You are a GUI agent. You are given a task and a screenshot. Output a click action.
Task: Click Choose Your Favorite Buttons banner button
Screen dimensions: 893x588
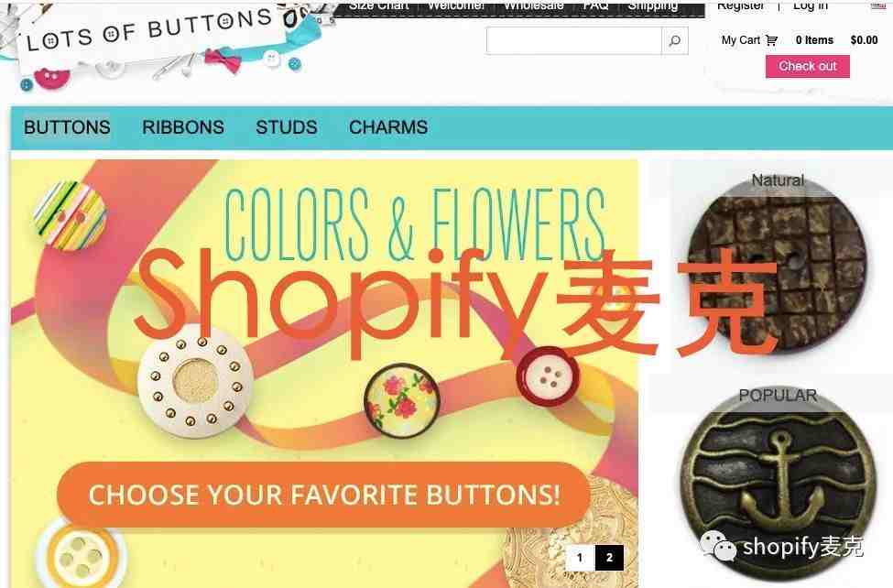(x=323, y=495)
